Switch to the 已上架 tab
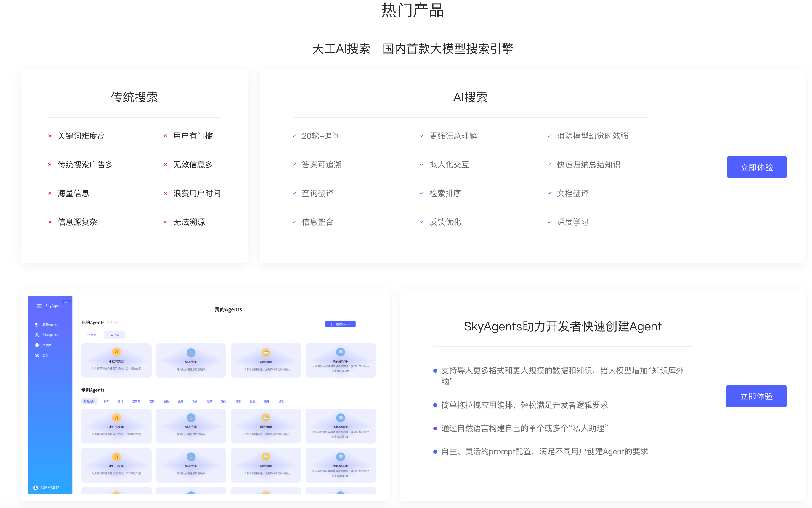Screen dimensions: 812x508 coord(92,335)
